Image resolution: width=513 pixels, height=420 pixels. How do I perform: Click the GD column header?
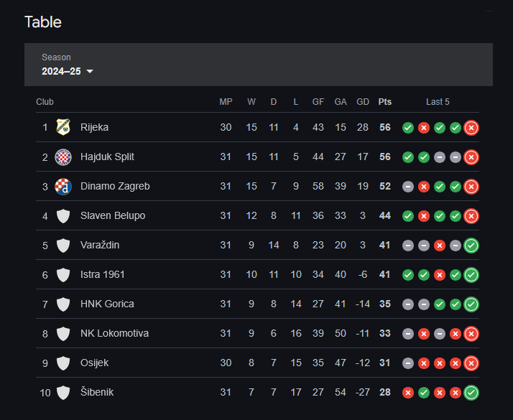362,102
